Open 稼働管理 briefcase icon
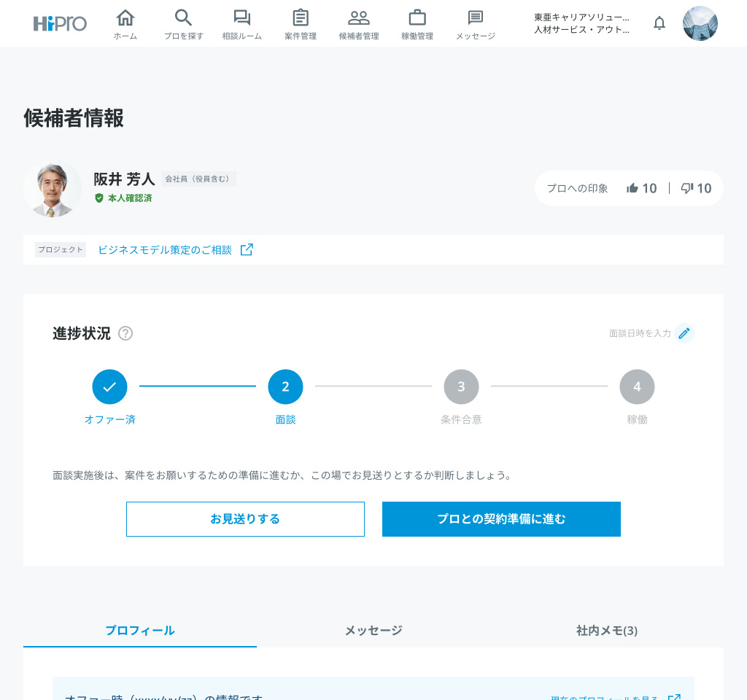 tap(417, 18)
